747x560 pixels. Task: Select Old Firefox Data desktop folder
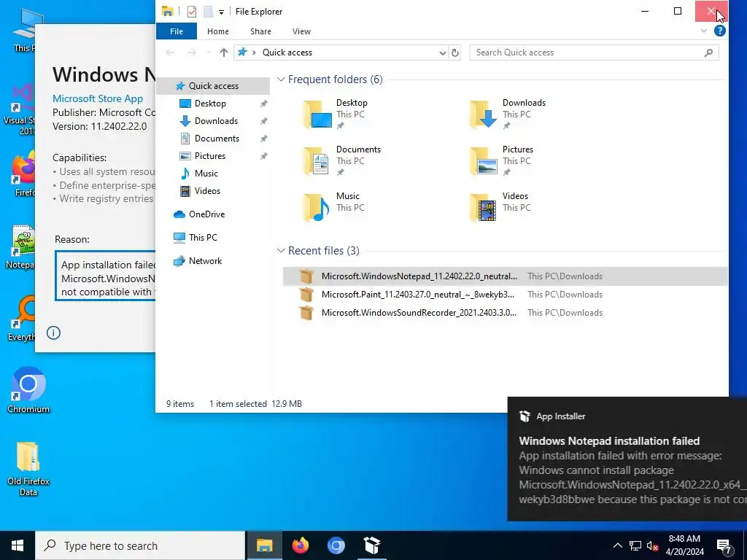tap(28, 469)
